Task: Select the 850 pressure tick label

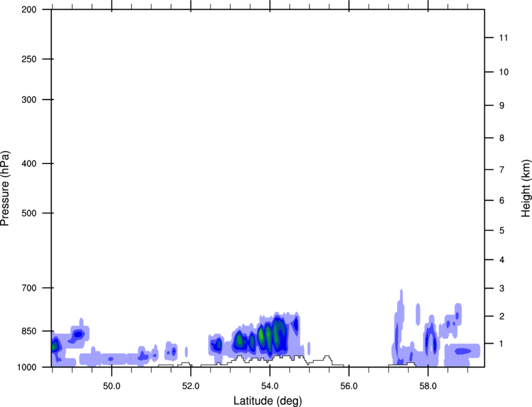Action: (x=29, y=331)
